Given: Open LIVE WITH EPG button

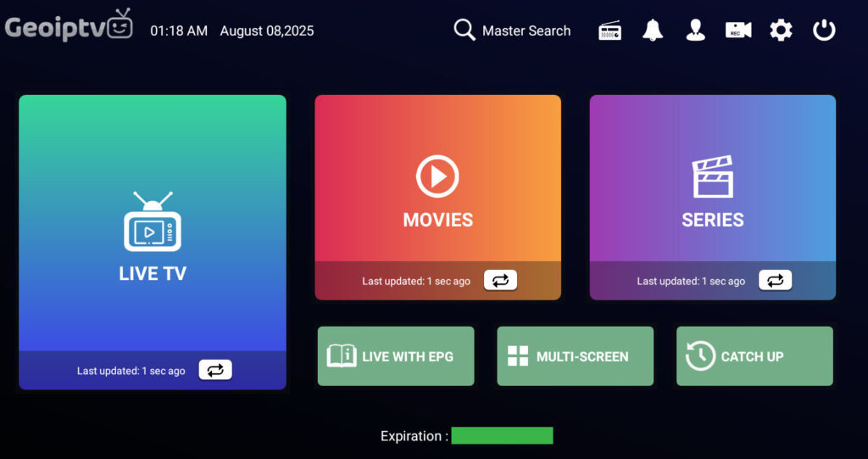Looking at the screenshot, I should pyautogui.click(x=396, y=355).
